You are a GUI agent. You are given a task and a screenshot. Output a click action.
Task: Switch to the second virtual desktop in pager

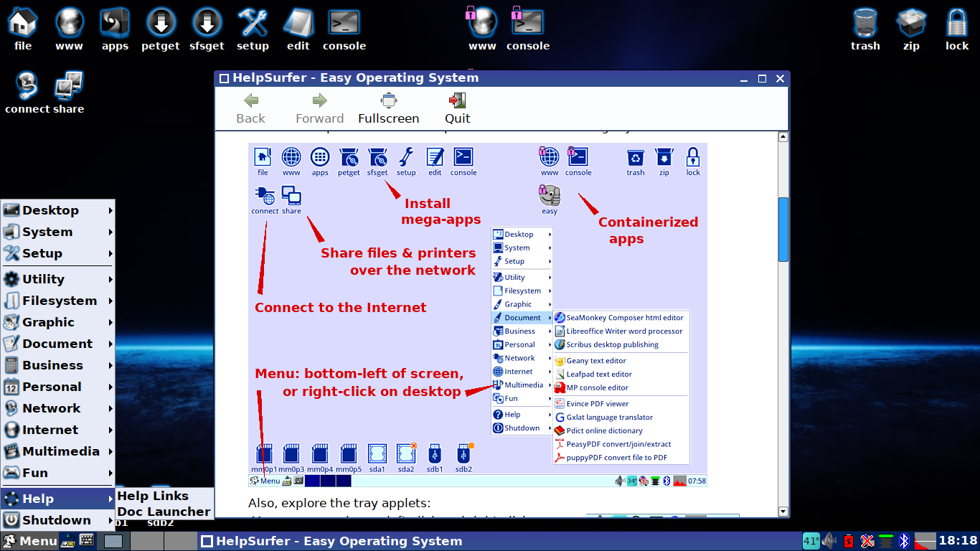click(x=146, y=541)
